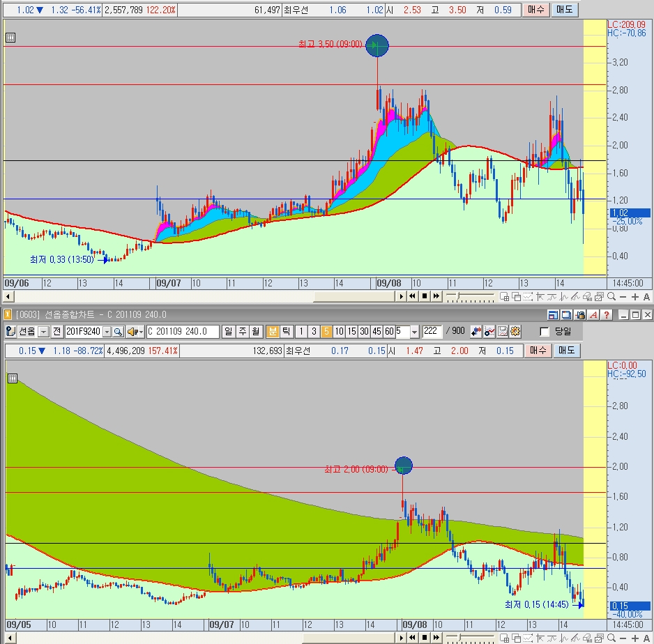Viewport: 654px width, 644px height.
Task: Click the minus zoom-out icon in upper chart
Action: pyautogui.click(x=624, y=297)
